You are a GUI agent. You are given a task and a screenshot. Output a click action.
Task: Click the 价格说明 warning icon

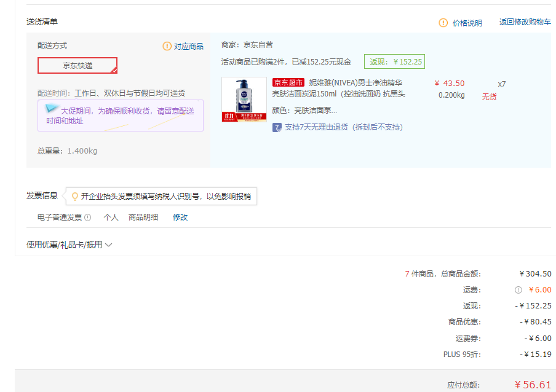pyautogui.click(x=443, y=23)
